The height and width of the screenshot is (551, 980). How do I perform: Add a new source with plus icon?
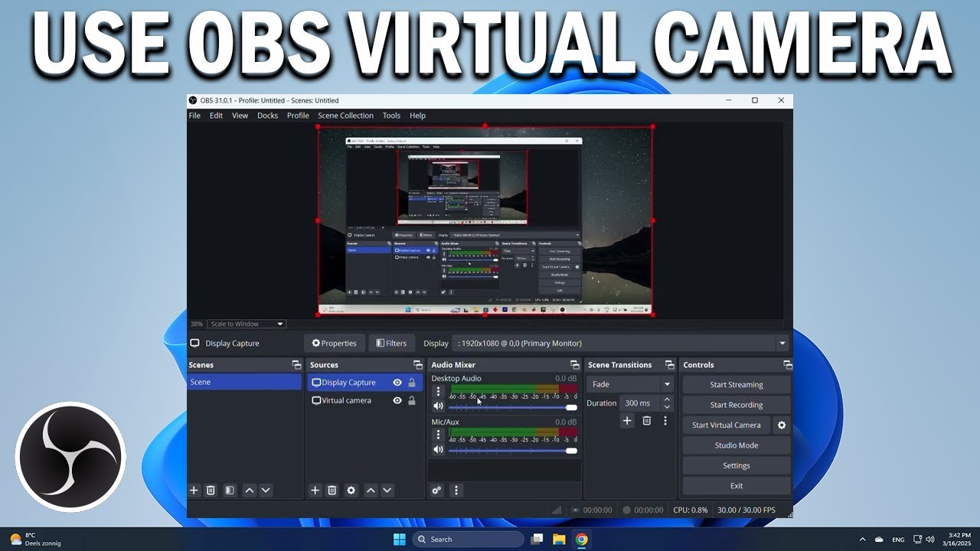click(x=315, y=491)
